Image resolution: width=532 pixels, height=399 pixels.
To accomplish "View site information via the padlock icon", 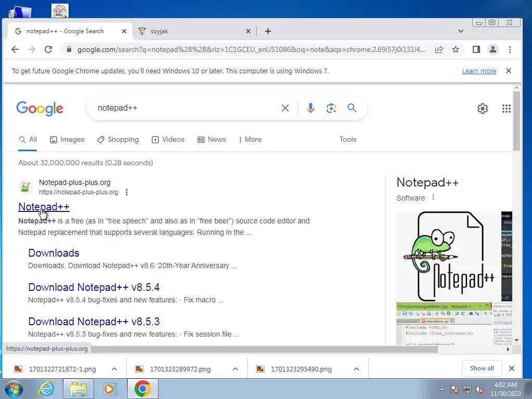I will pos(69,49).
